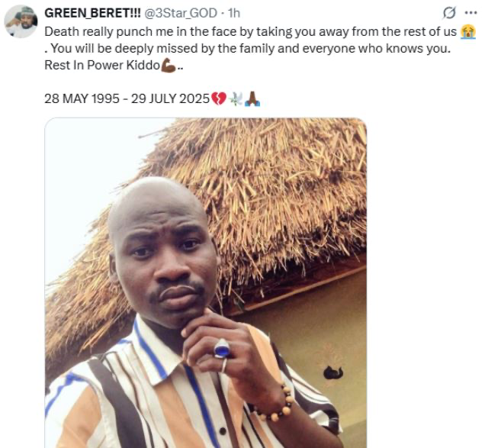Open the three-dot More options menu

pyautogui.click(x=470, y=13)
